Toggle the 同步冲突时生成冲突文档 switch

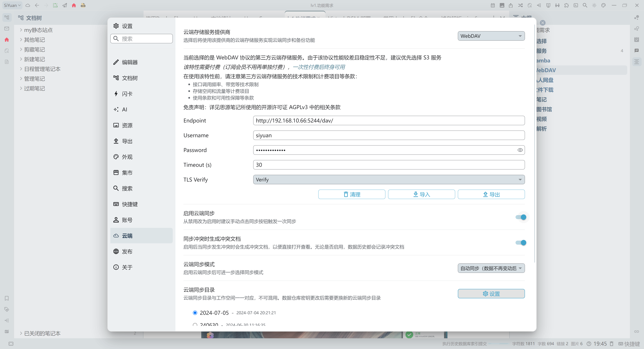click(521, 243)
